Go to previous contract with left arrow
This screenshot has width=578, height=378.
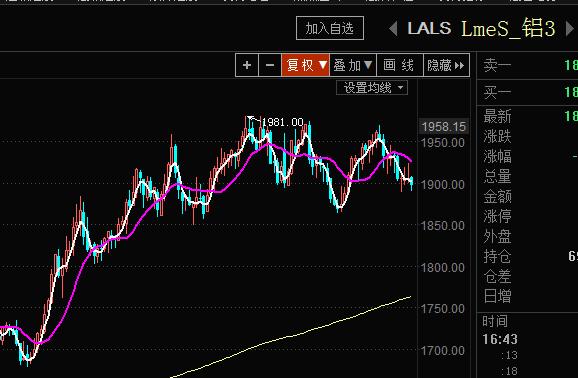tap(393, 28)
